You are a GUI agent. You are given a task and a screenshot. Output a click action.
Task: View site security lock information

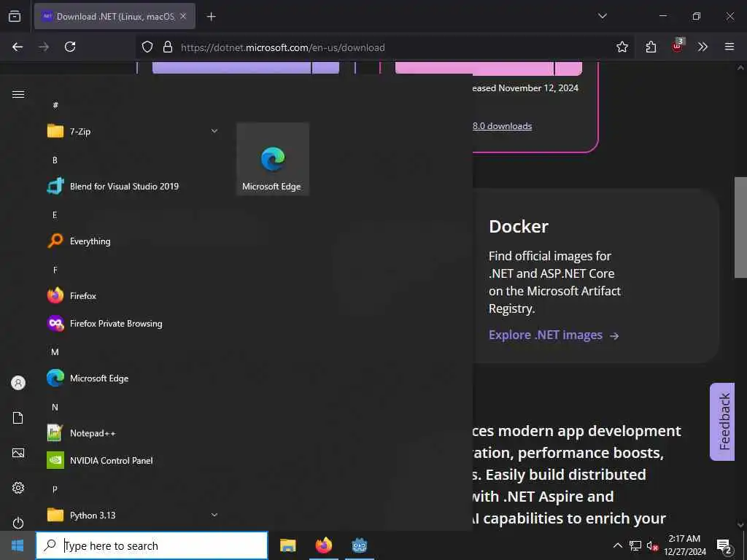coord(167,47)
